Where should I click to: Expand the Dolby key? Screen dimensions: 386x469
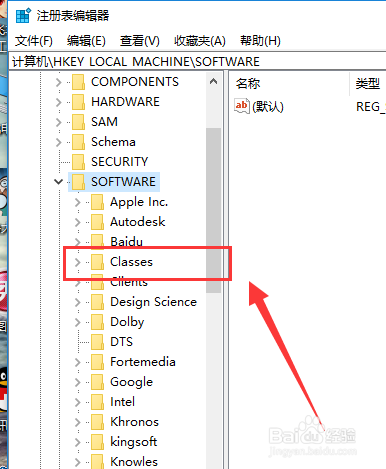(x=78, y=322)
